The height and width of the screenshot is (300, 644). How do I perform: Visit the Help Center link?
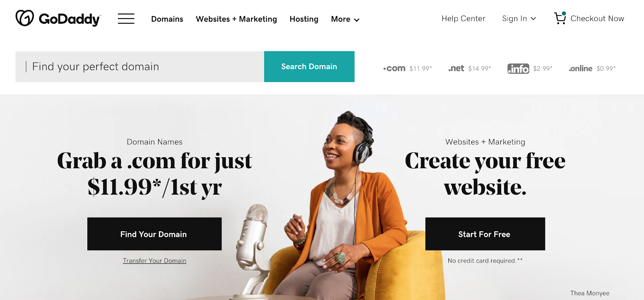click(463, 18)
